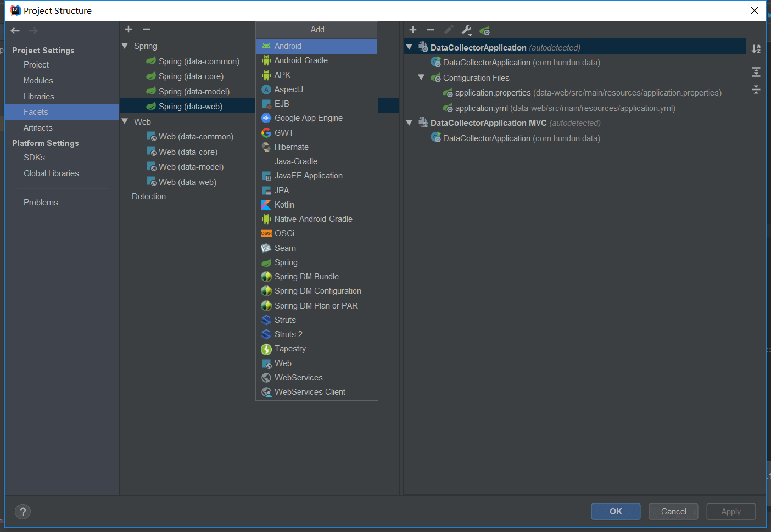Remove the selected facet with minus icon
Viewport: 771px width, 532px height.
[147, 29]
